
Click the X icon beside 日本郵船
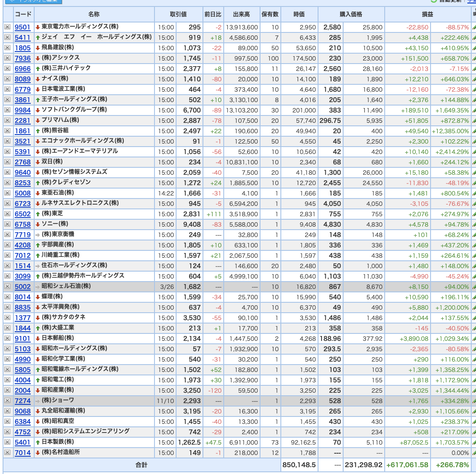point(7,338)
